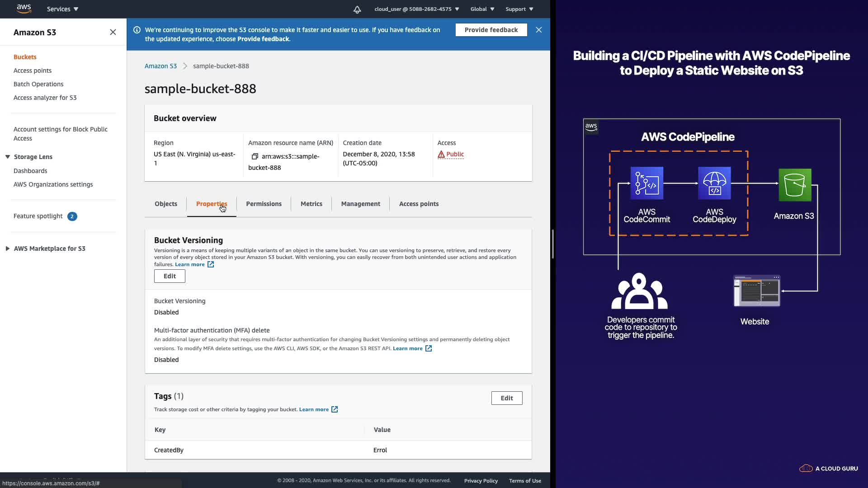Collapse the Storage Lens section

[x=8, y=157]
